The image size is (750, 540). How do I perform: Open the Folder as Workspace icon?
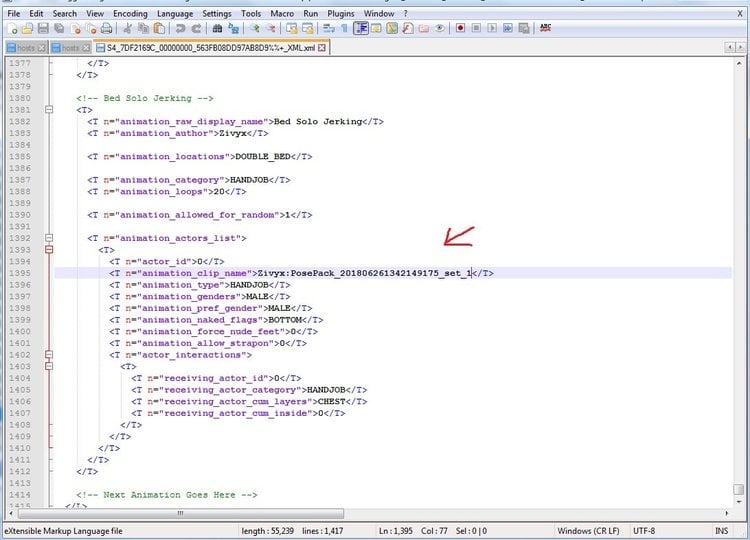click(423, 29)
